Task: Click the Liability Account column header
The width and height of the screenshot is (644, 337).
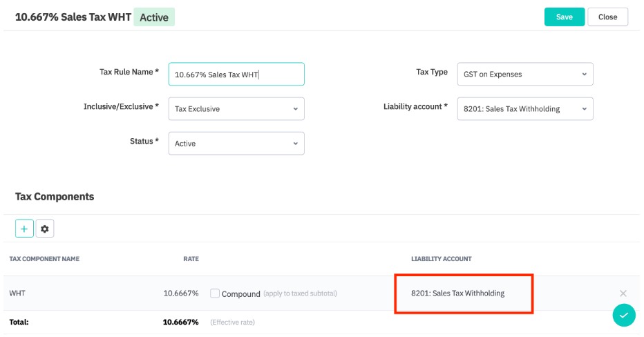Action: [441, 259]
